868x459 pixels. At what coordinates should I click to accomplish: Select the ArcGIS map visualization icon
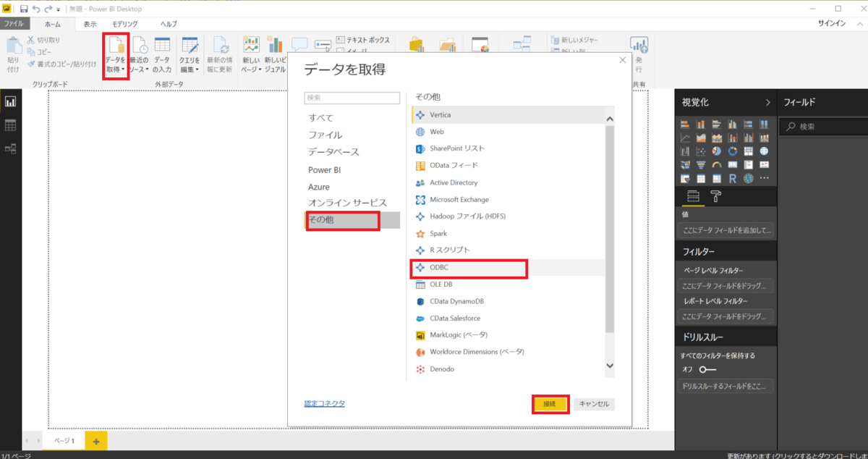click(748, 178)
